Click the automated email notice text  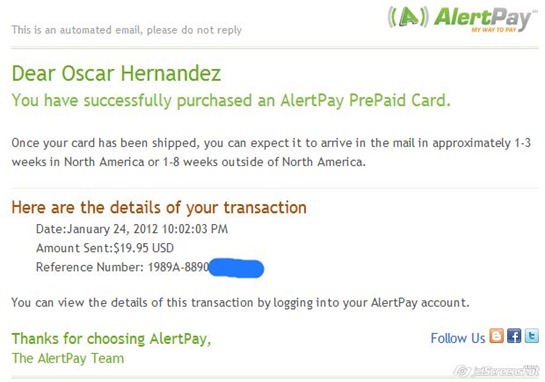(127, 30)
